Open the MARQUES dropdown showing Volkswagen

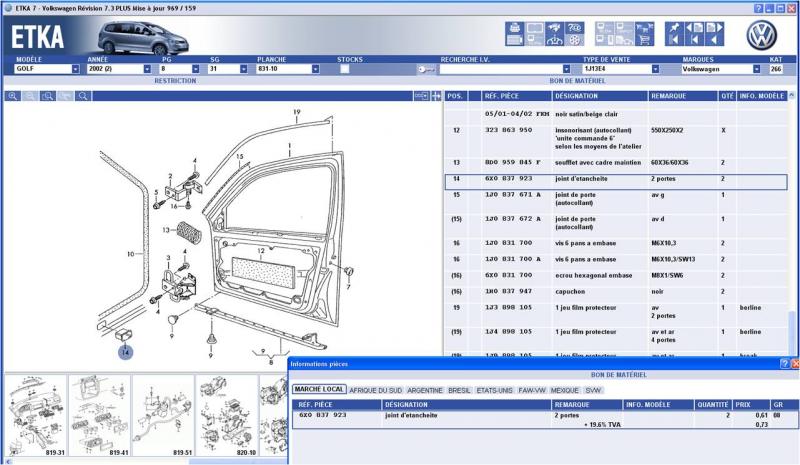(756, 69)
